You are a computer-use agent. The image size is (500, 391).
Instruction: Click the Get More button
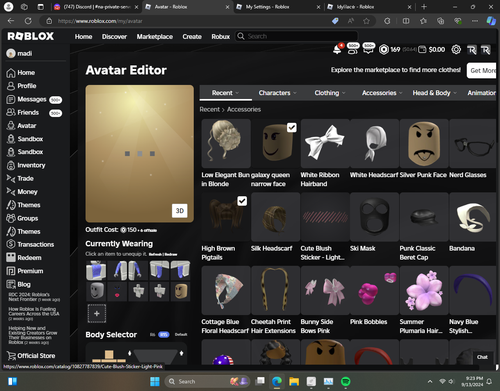point(482,70)
